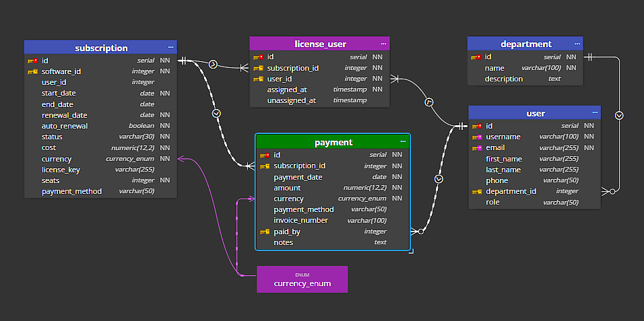Click the boolean type of auto_renewal
The image size is (644, 321).
click(x=141, y=126)
